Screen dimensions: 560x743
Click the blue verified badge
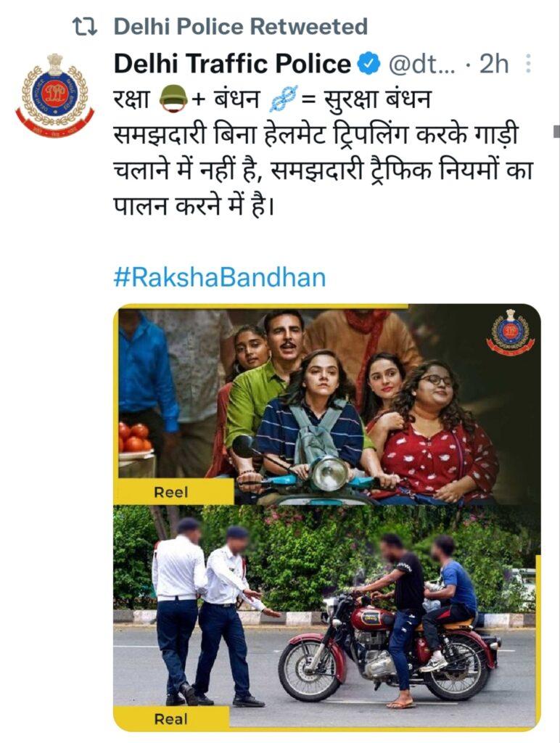pos(370,64)
